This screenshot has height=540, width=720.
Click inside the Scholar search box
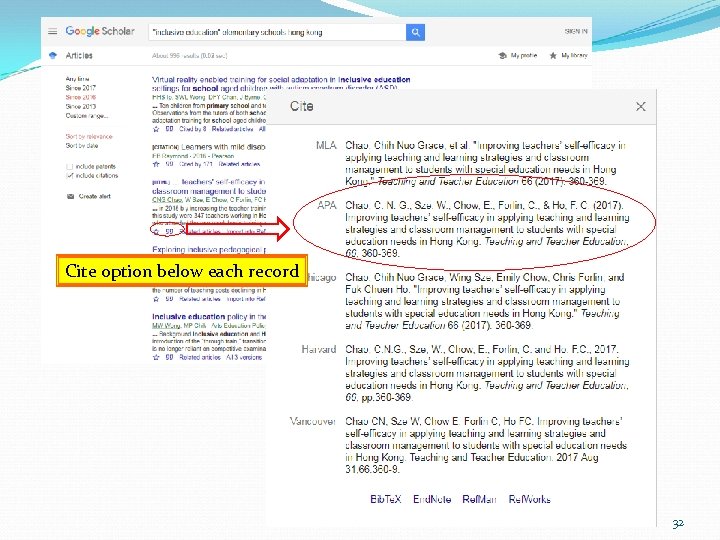click(x=277, y=32)
